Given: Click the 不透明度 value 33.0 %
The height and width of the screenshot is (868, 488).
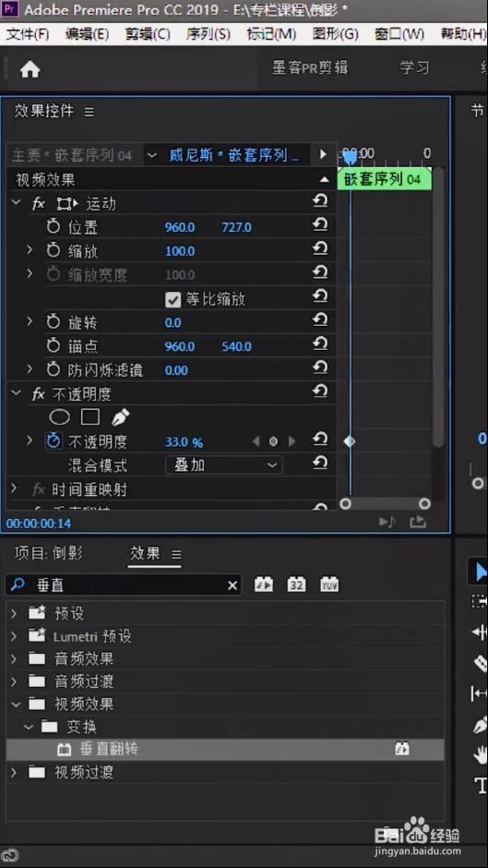Looking at the screenshot, I should coord(184,442).
